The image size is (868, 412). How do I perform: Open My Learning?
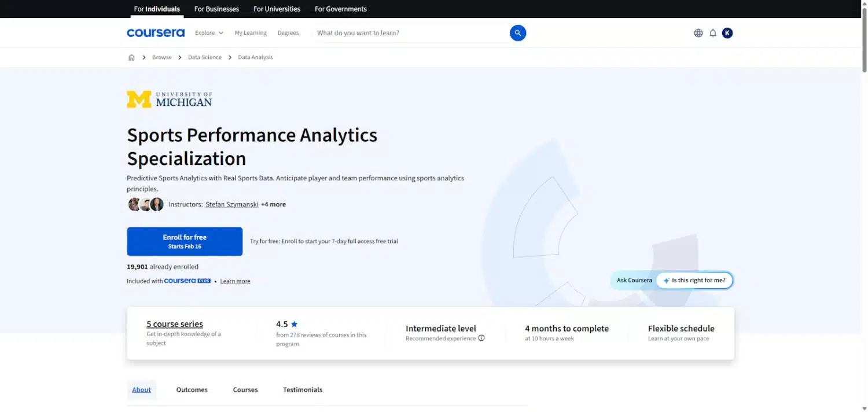(x=251, y=33)
